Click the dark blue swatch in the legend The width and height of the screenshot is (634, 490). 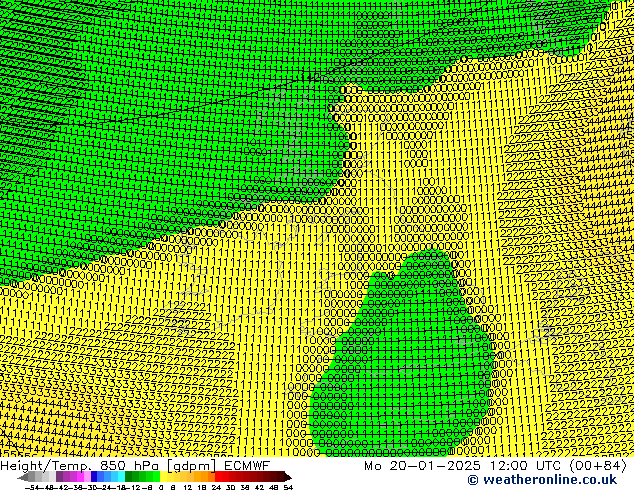tap(94, 476)
